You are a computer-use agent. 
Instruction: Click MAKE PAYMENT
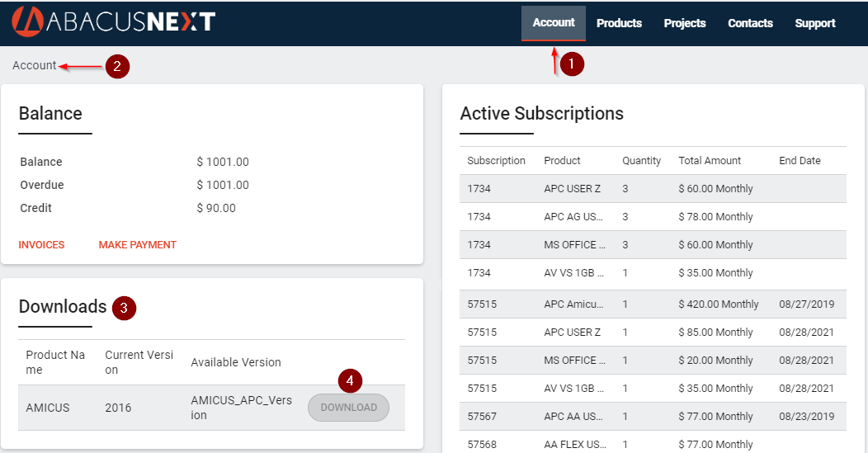(x=137, y=245)
